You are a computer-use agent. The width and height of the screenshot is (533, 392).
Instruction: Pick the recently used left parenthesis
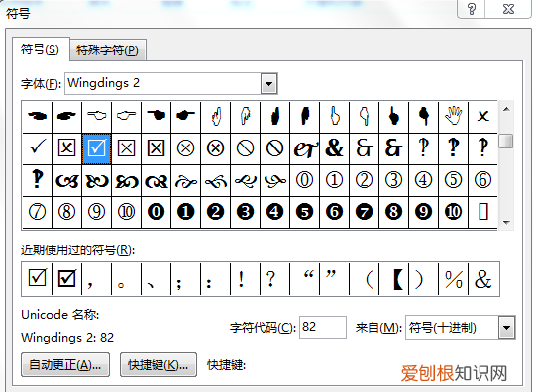pyautogui.click(x=365, y=279)
